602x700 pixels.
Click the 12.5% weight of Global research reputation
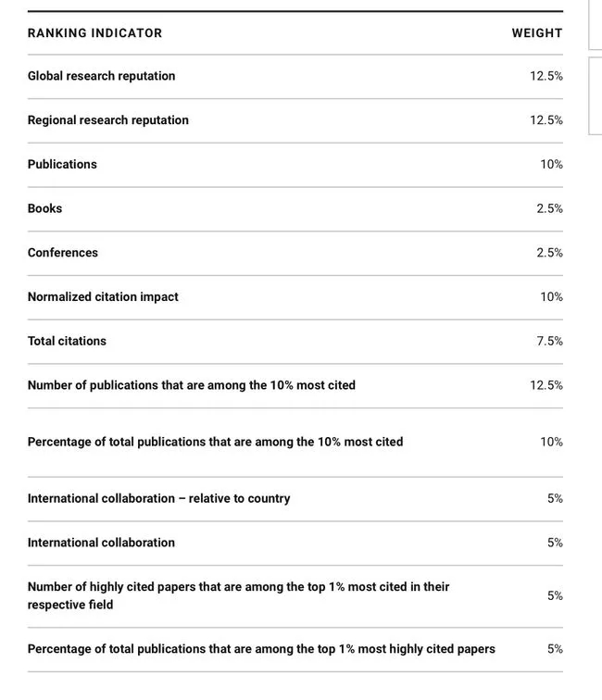(x=546, y=76)
